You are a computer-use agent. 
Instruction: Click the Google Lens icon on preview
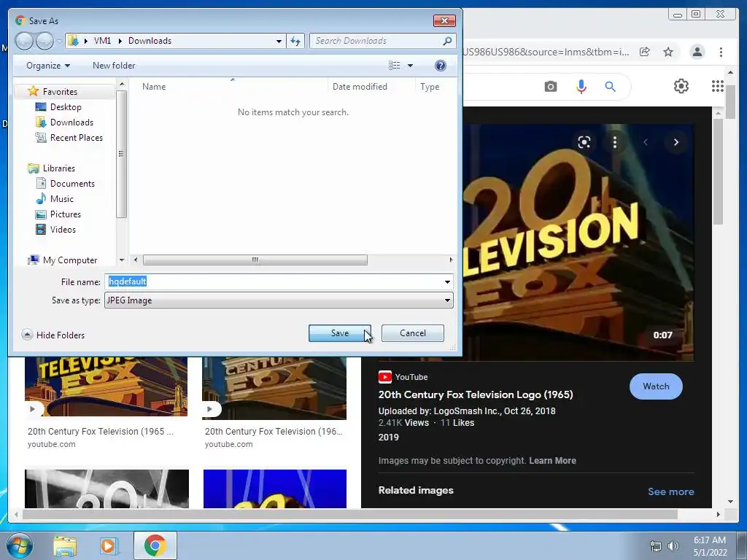click(x=584, y=142)
